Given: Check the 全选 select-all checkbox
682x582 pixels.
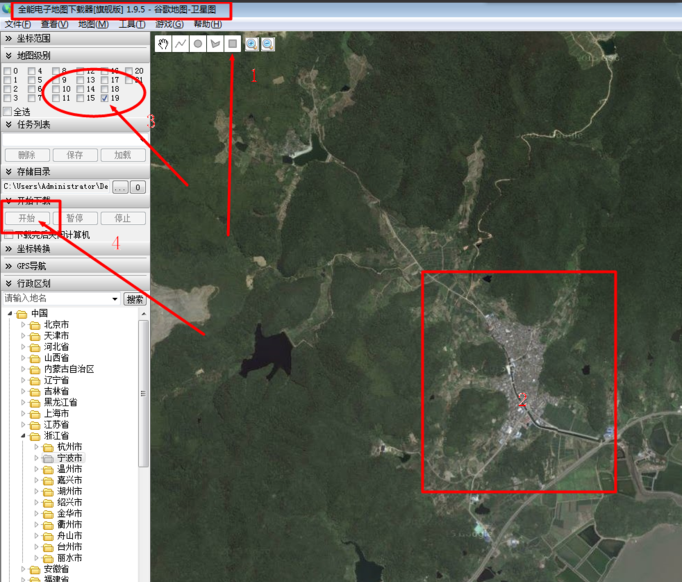Looking at the screenshot, I should 8,112.
